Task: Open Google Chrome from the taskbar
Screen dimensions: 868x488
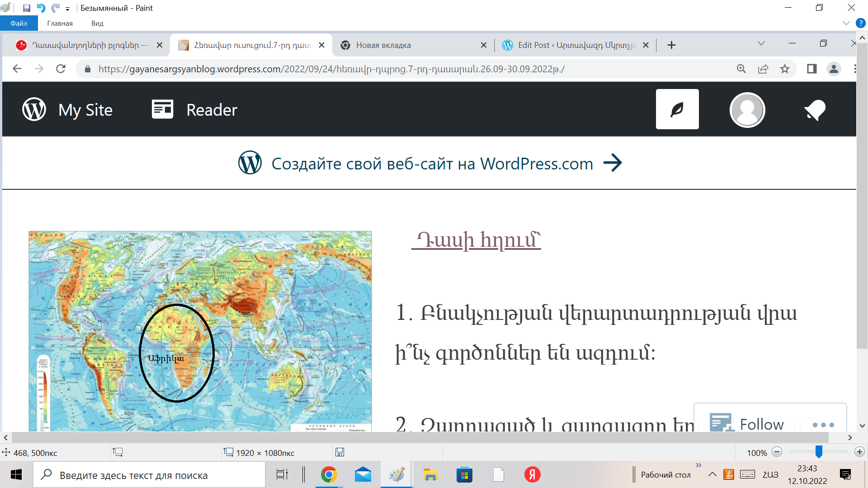Action: click(x=329, y=475)
